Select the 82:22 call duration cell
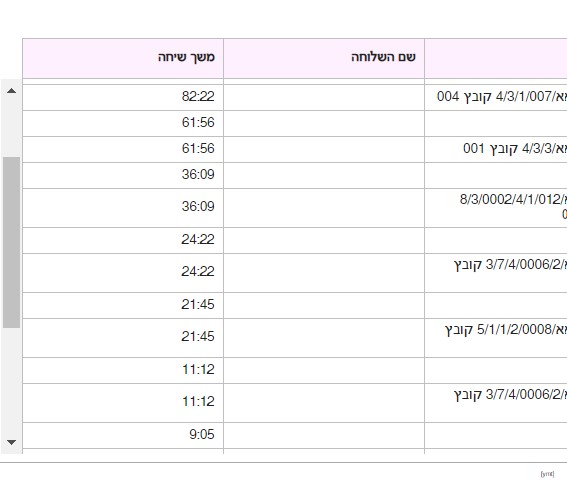Image resolution: width=567 pixels, height=481 pixels. pyautogui.click(x=123, y=97)
